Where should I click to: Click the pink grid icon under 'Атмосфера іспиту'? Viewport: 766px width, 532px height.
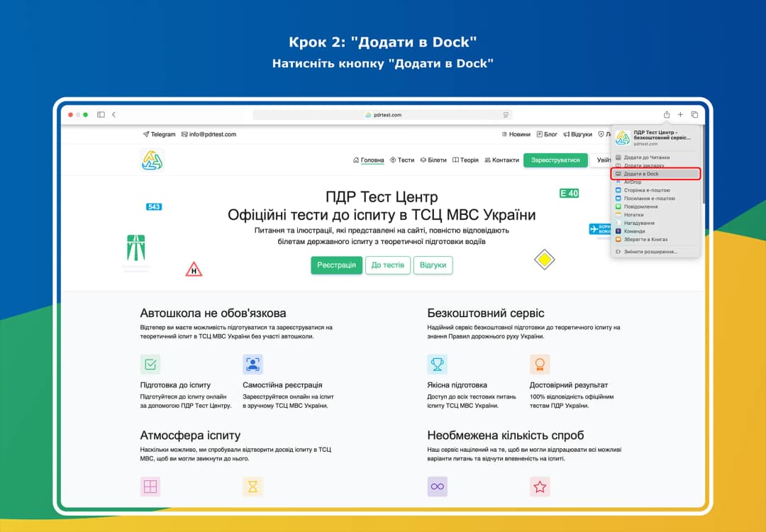pos(150,487)
